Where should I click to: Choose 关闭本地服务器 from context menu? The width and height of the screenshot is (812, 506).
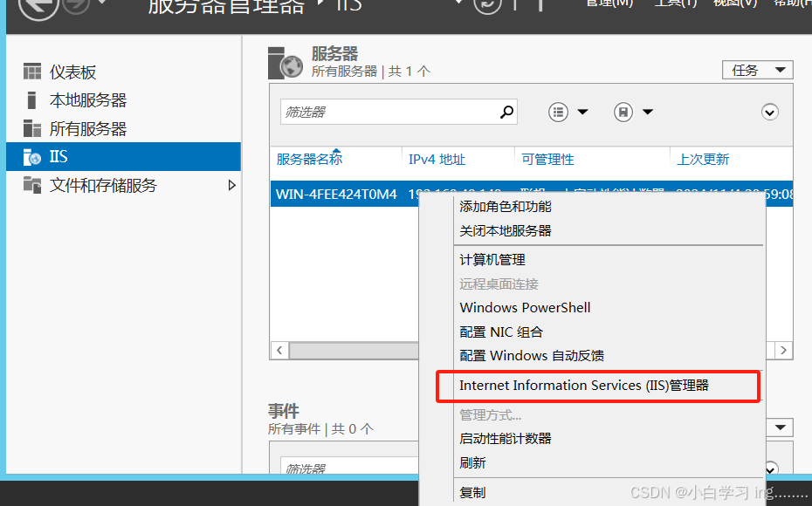coord(506,230)
